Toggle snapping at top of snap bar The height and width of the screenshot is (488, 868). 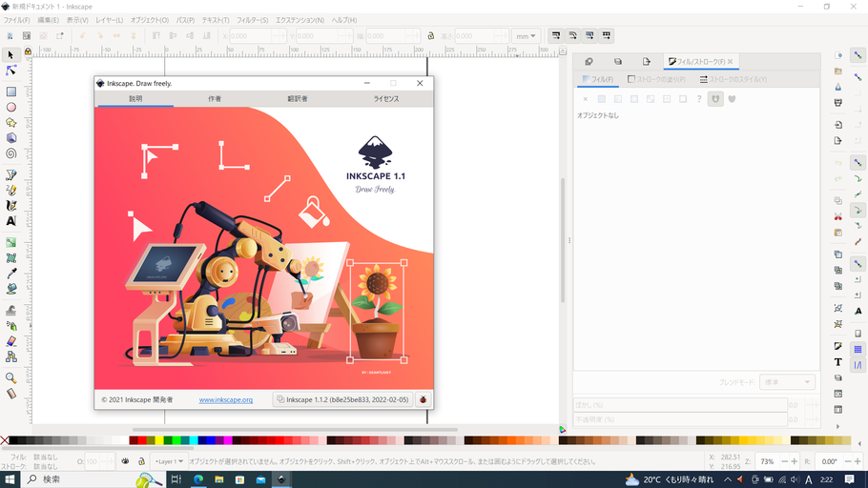[858, 55]
